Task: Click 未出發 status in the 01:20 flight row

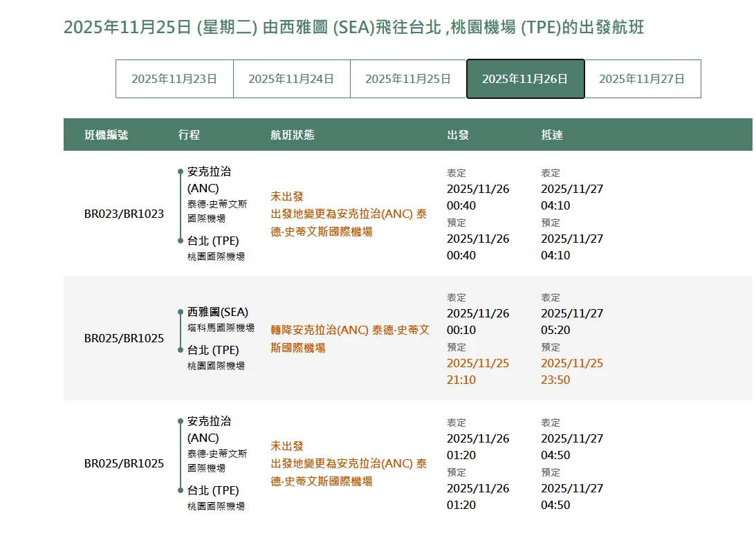Action: pyautogui.click(x=287, y=446)
